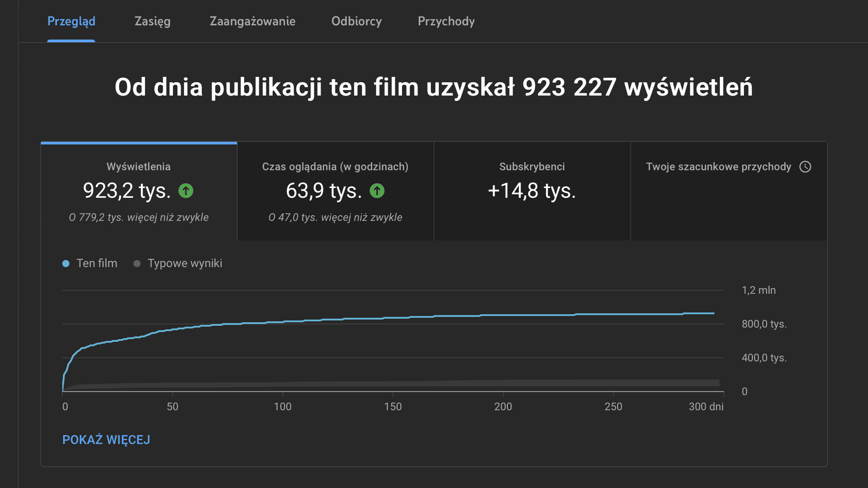The height and width of the screenshot is (488, 868).
Task: Click the green up arrow beside Wyświetlenia
Action: (x=186, y=191)
